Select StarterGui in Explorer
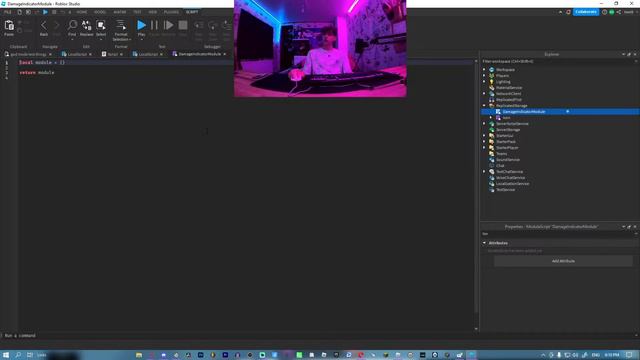This screenshot has height=360, width=640. coord(504,136)
